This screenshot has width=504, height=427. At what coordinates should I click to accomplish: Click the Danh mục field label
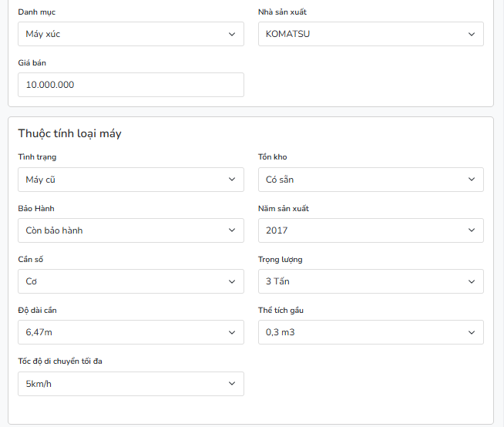pos(36,12)
